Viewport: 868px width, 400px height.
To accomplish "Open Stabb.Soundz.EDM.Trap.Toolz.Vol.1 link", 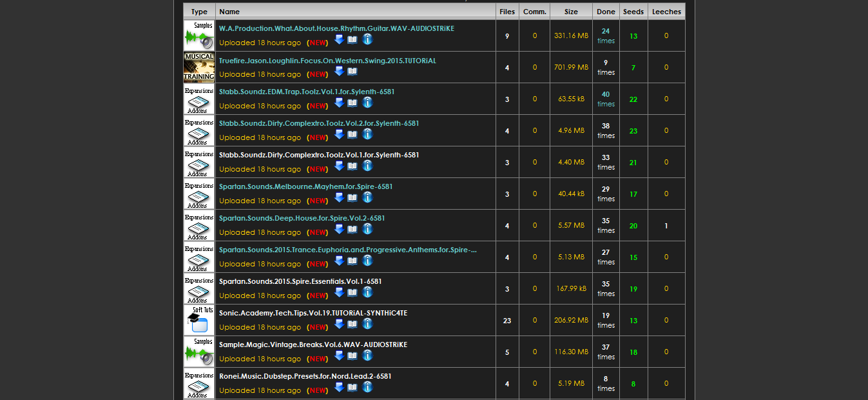I will (x=307, y=92).
